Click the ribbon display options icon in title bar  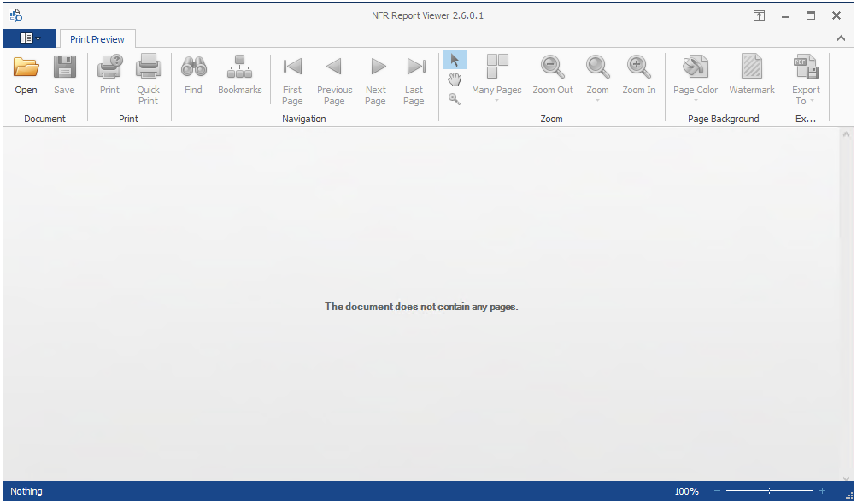(x=759, y=15)
